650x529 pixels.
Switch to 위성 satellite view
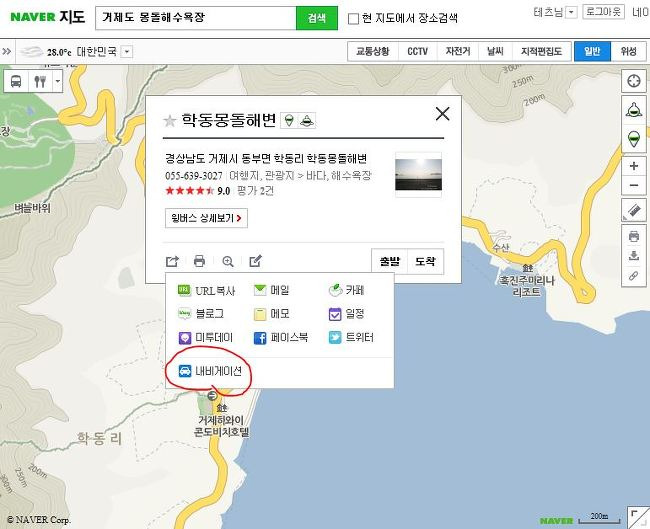tap(628, 51)
